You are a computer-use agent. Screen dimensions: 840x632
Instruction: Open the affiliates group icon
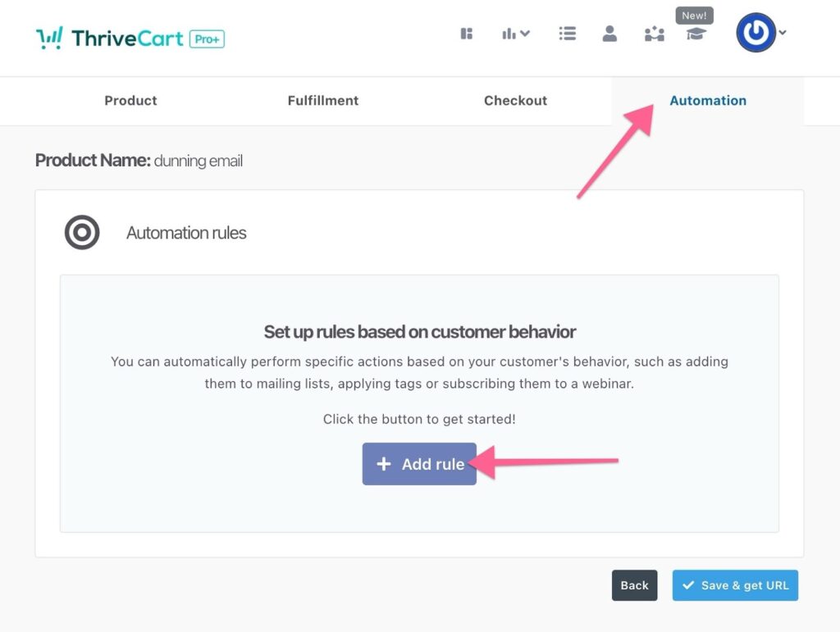point(654,34)
